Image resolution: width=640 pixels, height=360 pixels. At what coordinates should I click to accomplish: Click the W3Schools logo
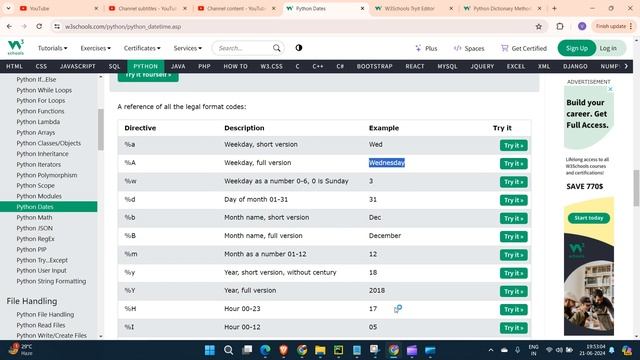[x=16, y=47]
